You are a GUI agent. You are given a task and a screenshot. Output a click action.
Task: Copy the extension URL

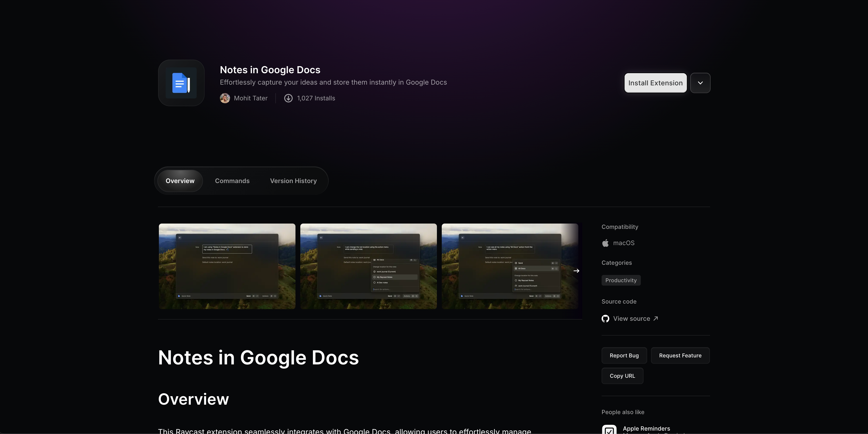click(622, 376)
